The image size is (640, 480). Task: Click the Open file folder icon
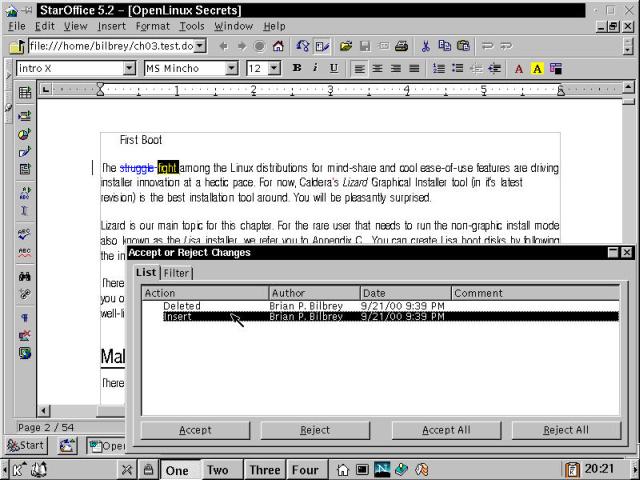(346, 46)
